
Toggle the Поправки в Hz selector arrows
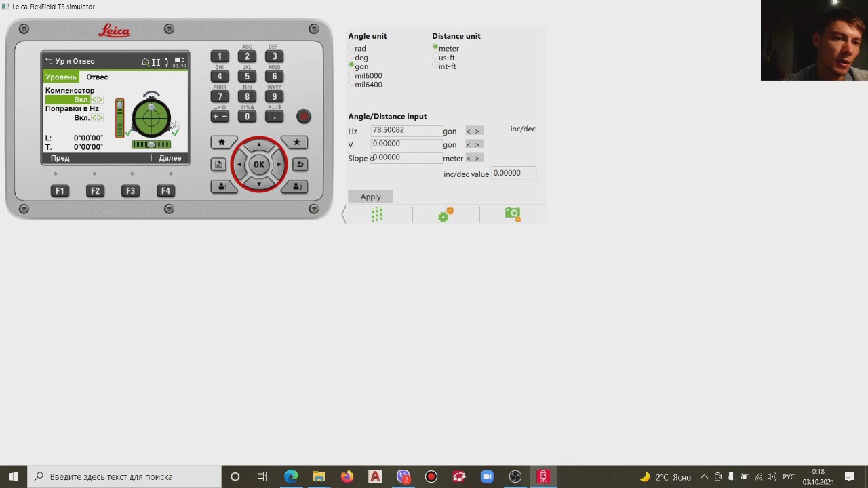click(97, 118)
